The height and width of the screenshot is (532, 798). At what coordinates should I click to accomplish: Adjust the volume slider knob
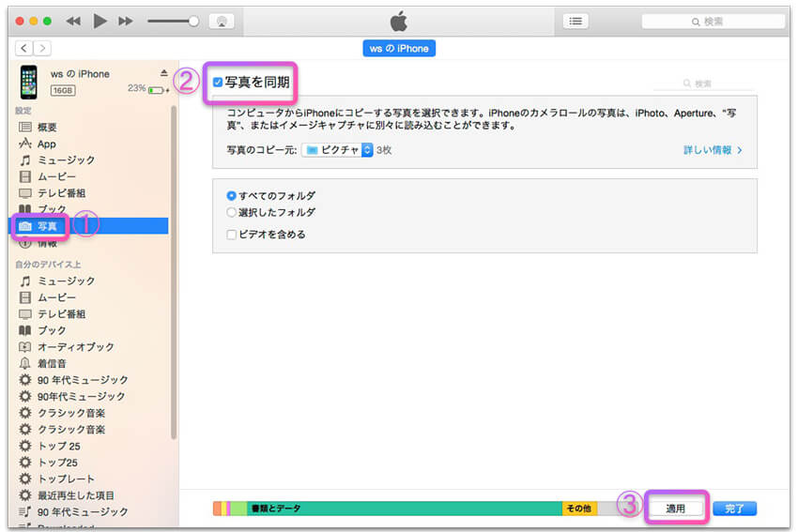pyautogui.click(x=193, y=21)
